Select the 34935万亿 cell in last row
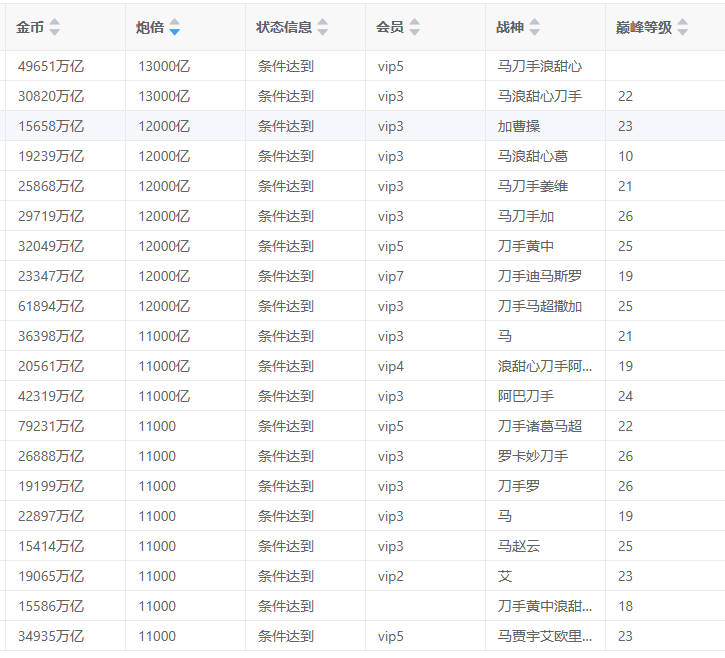 click(51, 636)
